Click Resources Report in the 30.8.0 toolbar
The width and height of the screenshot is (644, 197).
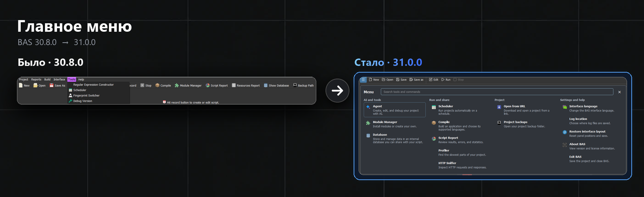tap(246, 85)
